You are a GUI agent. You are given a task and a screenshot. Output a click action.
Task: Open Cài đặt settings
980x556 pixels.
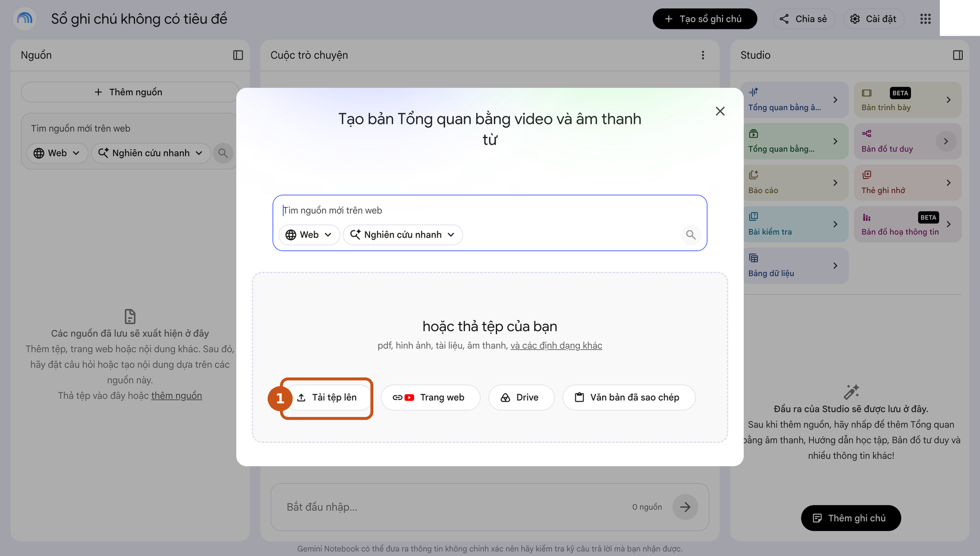(874, 19)
